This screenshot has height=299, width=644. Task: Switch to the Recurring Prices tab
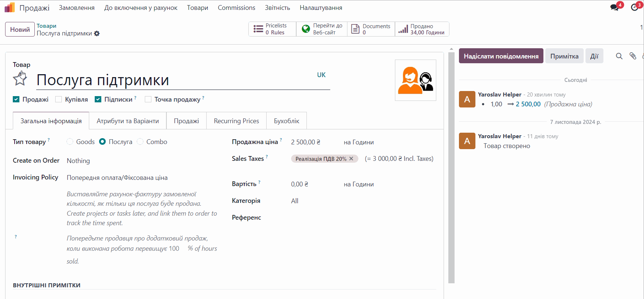(236, 121)
